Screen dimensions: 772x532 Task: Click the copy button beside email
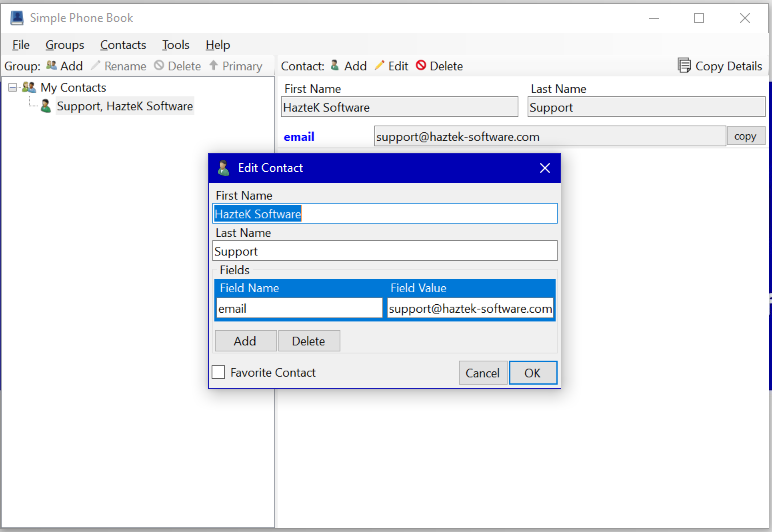[745, 136]
